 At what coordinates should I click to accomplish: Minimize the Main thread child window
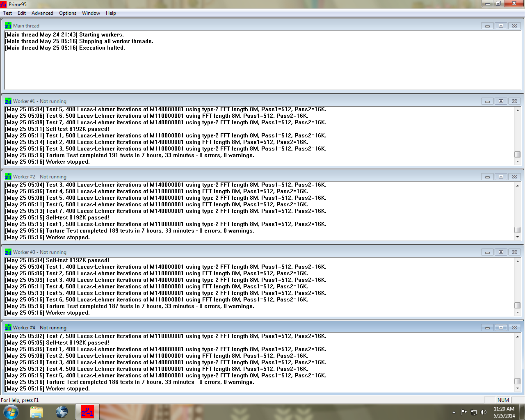coord(487,25)
